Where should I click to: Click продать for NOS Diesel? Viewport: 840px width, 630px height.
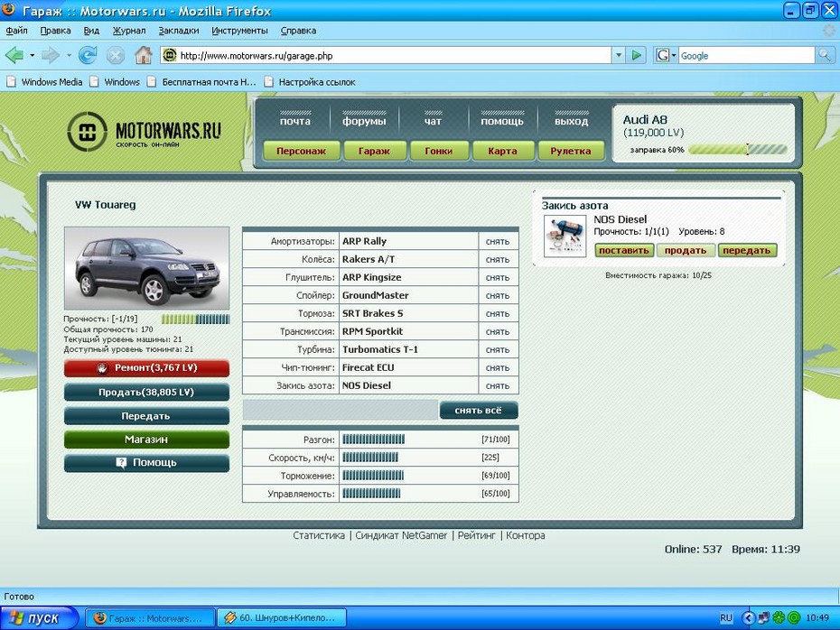point(686,251)
